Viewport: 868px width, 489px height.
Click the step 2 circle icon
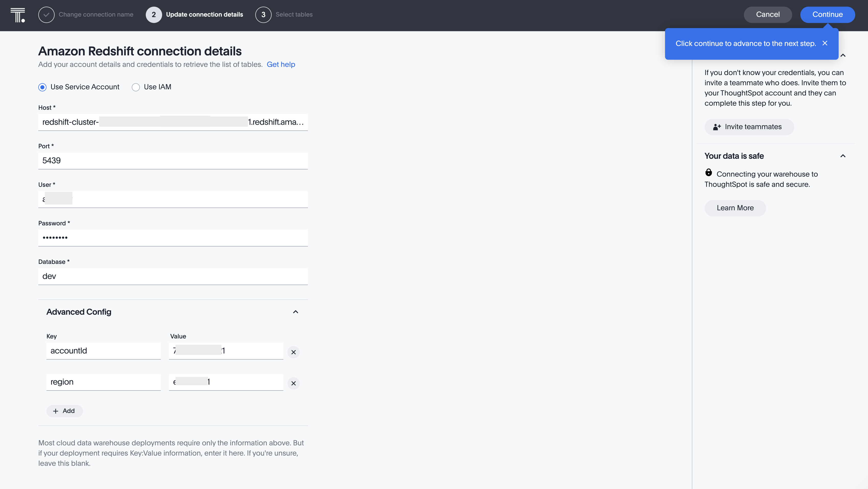(153, 15)
